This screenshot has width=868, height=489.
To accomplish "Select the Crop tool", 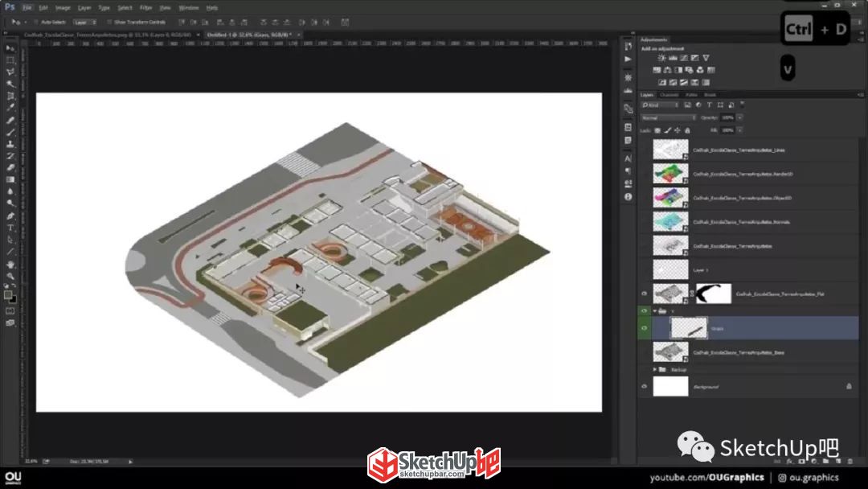I will tap(10, 96).
